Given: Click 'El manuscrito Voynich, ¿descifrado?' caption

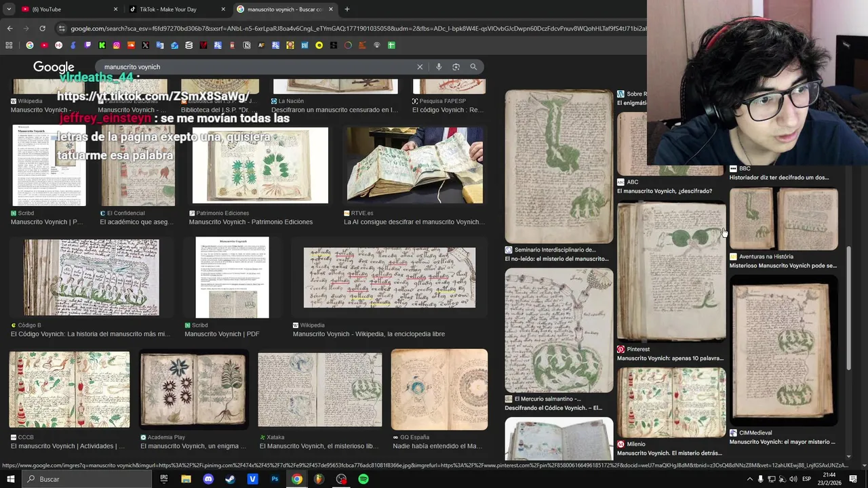Looking at the screenshot, I should tap(665, 191).
